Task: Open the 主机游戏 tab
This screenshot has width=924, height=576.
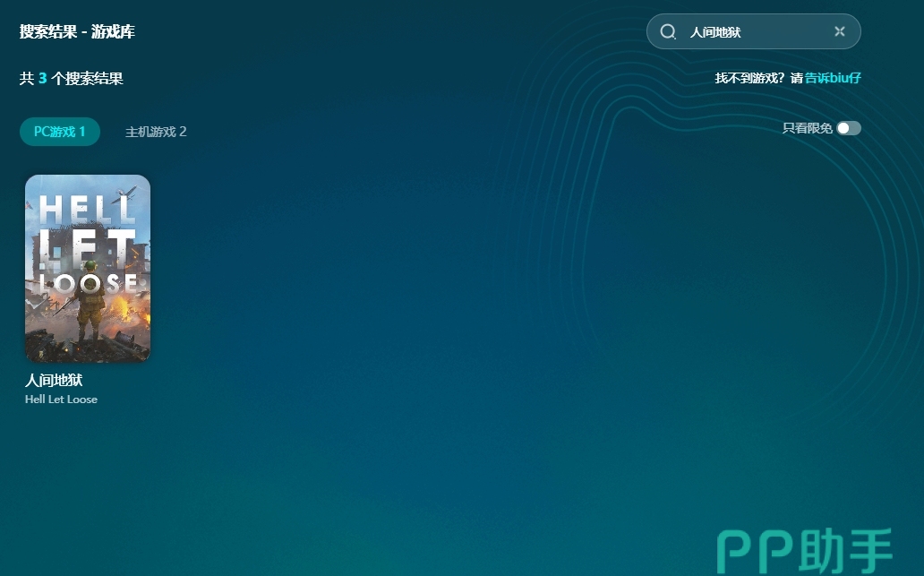Action: [156, 132]
